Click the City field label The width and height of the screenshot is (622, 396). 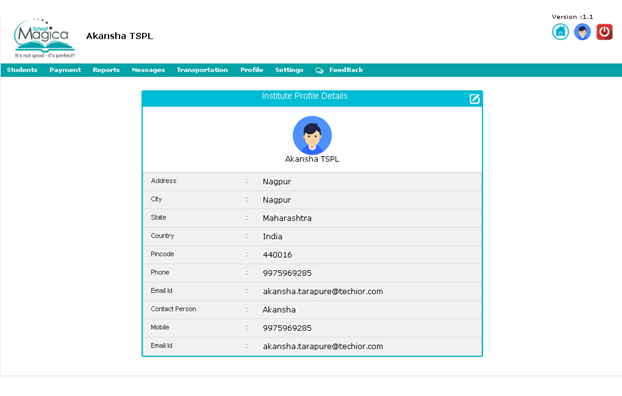click(x=156, y=199)
